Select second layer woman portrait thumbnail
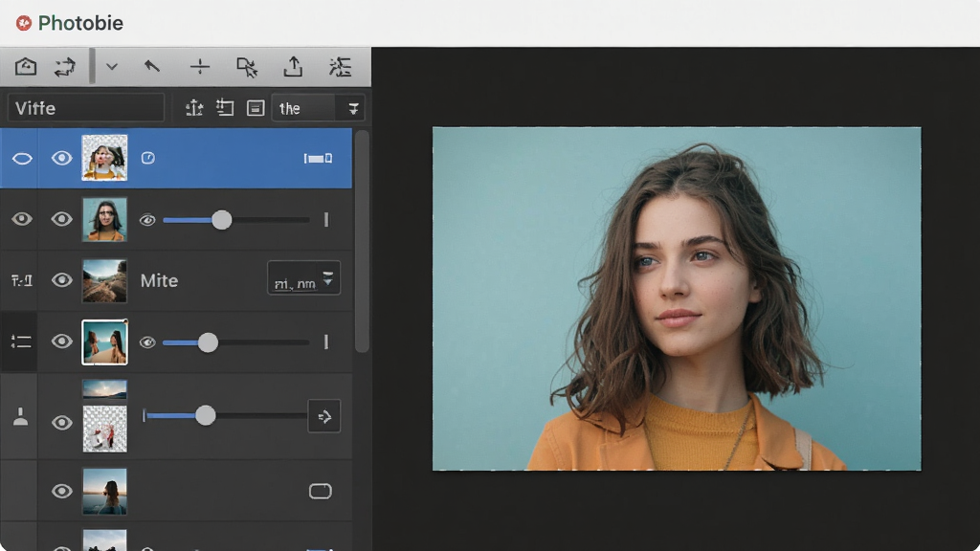 point(104,219)
